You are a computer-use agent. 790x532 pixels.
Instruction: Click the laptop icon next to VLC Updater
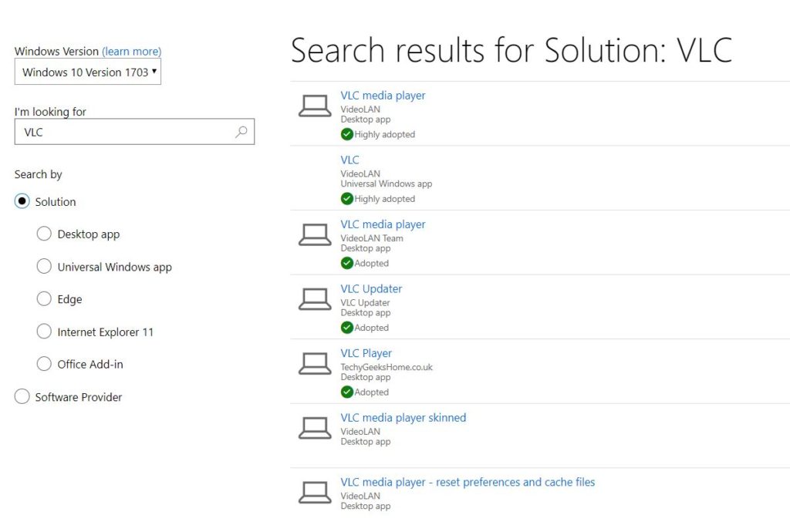coord(315,298)
